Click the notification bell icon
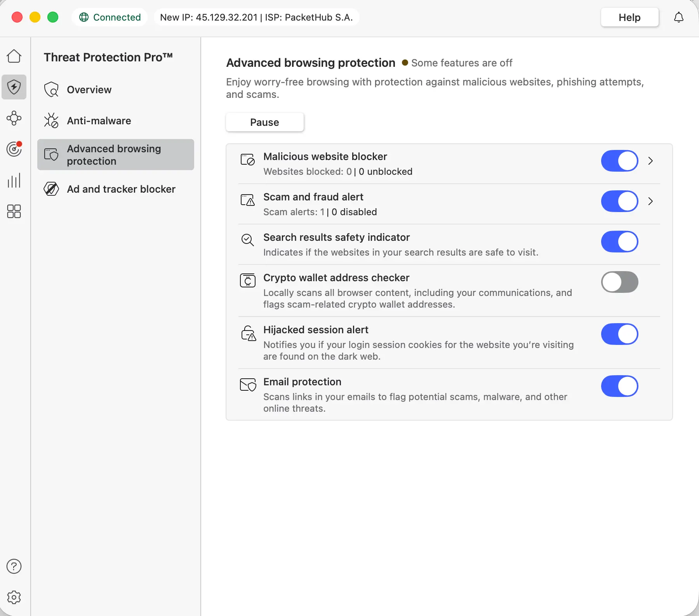699x616 pixels. click(678, 17)
